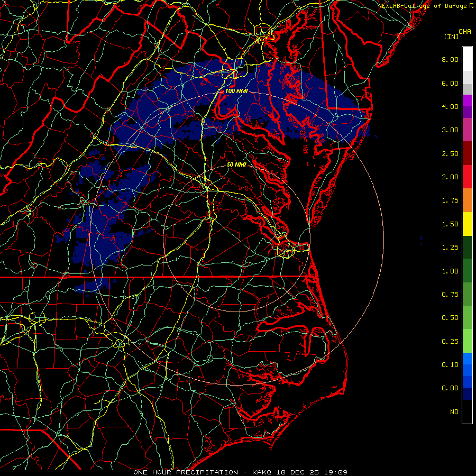The height and width of the screenshot is (476, 476).
Task: Click the bright purple swatch on the scale
Action: pos(467,100)
